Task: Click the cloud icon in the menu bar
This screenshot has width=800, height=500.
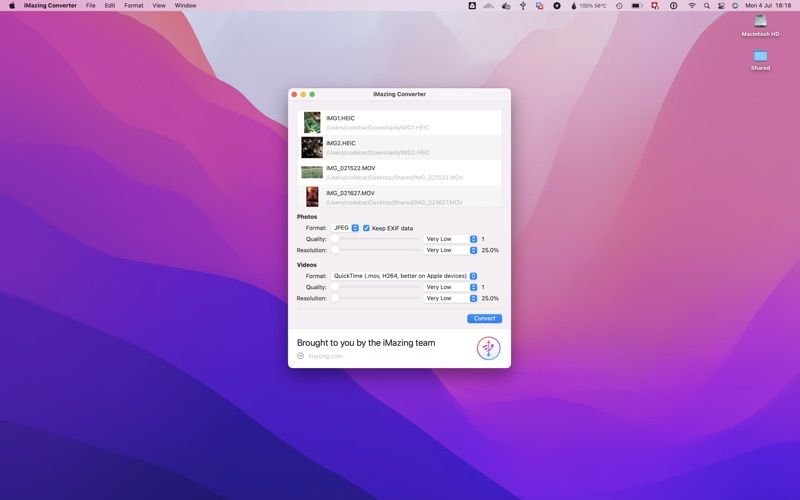Action: [x=489, y=6]
